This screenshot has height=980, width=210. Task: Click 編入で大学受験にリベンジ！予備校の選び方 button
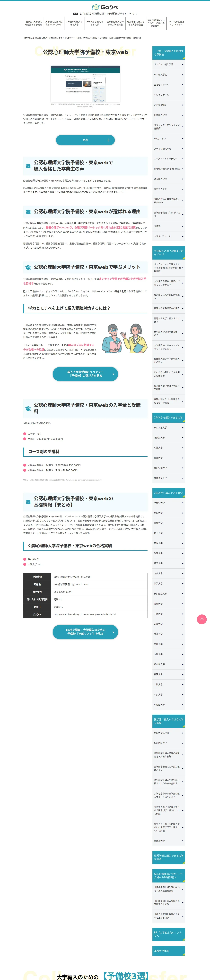tap(85, 374)
